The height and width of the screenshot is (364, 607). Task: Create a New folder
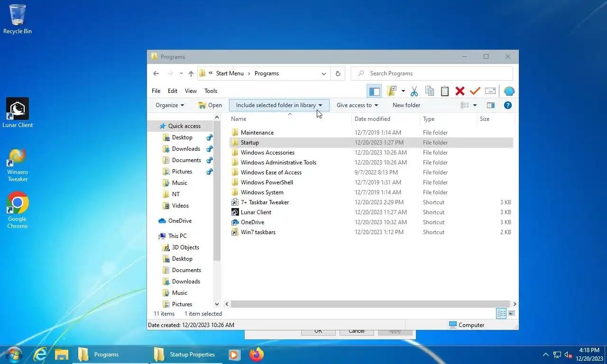click(406, 105)
